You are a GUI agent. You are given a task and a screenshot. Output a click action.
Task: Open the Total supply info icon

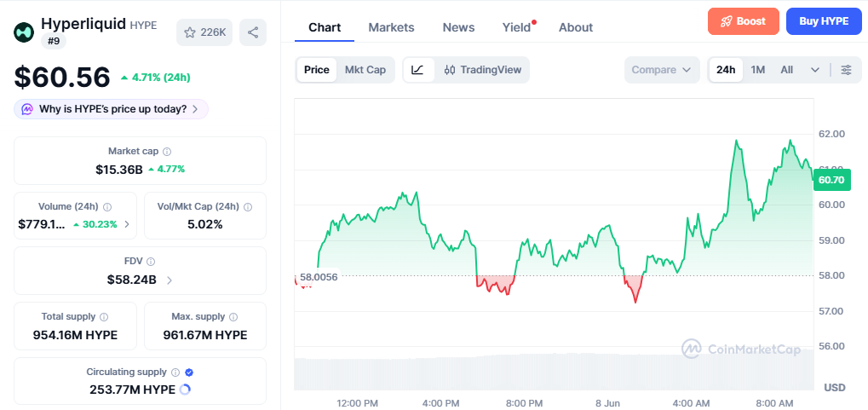point(104,317)
